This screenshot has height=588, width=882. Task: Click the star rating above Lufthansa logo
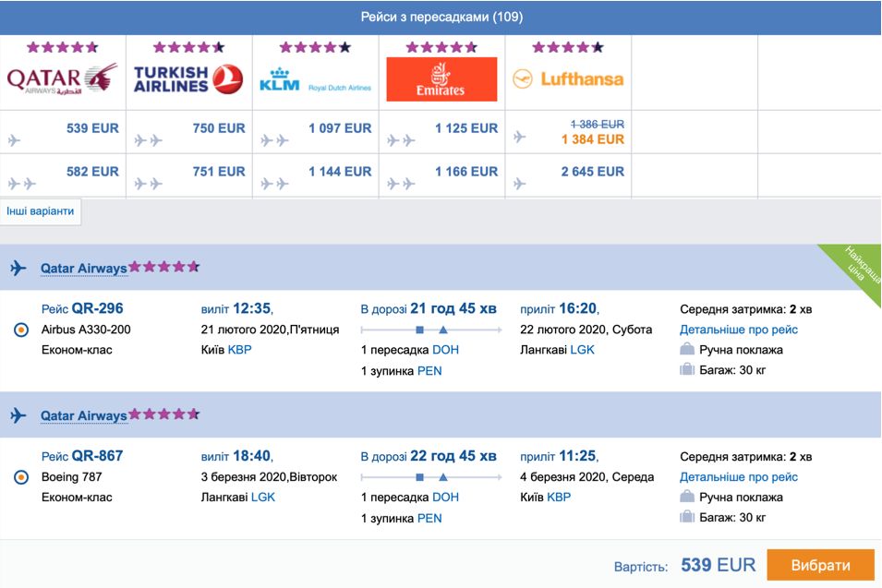(x=568, y=47)
